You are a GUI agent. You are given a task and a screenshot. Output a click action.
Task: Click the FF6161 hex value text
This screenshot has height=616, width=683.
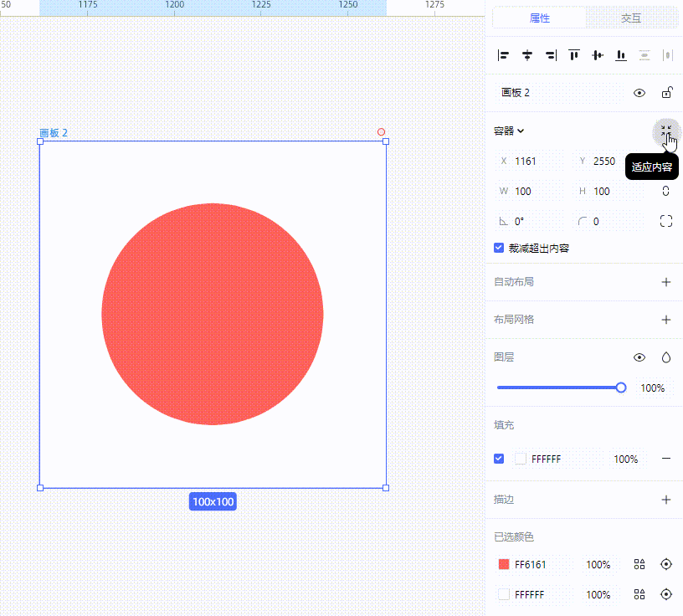tap(530, 565)
